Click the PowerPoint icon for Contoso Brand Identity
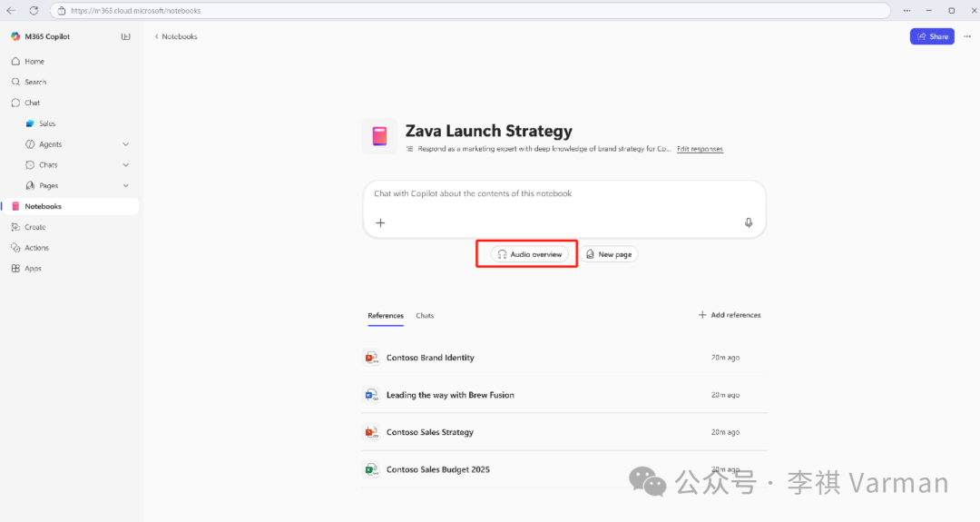 (372, 358)
